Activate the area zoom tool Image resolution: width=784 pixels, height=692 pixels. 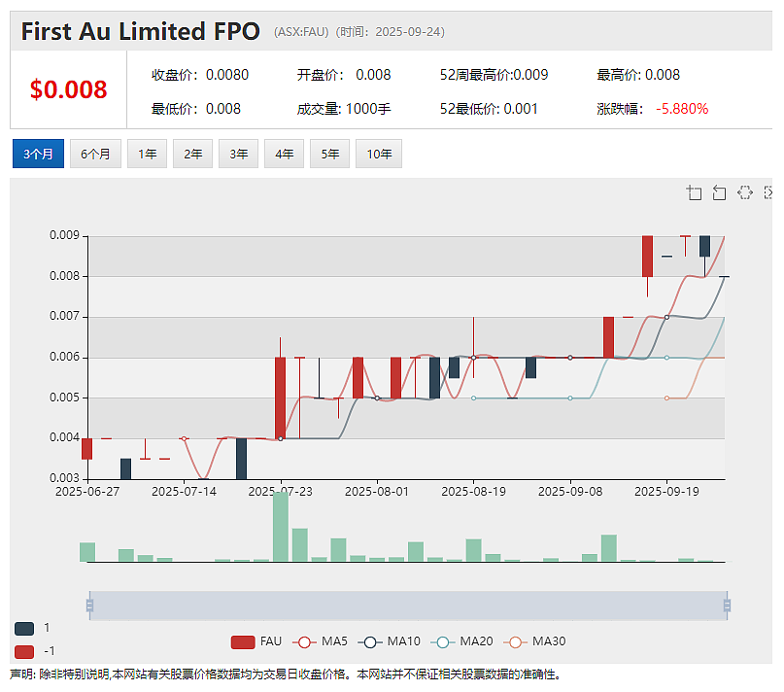pyautogui.click(x=694, y=192)
